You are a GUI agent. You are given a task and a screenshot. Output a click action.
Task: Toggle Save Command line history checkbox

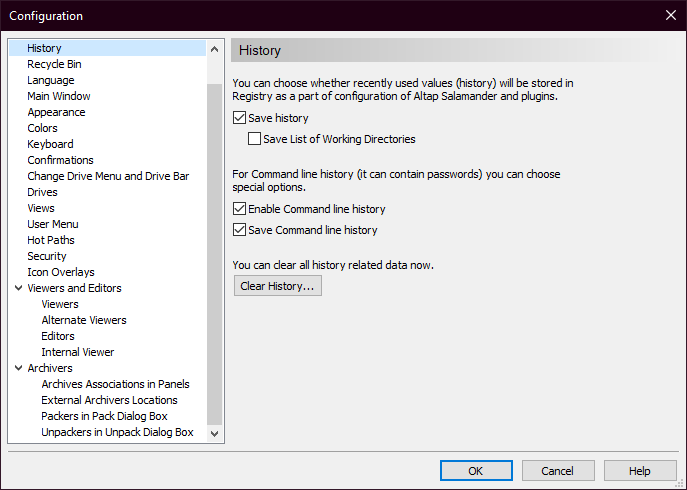[x=239, y=230]
